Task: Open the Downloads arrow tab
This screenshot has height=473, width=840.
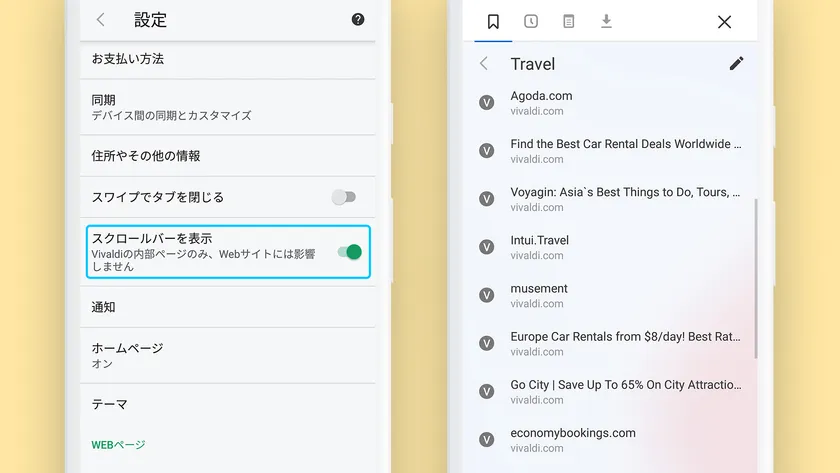Action: [606, 21]
